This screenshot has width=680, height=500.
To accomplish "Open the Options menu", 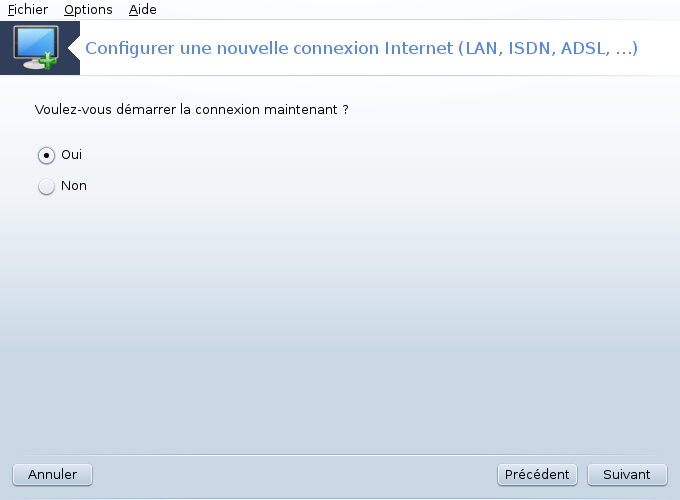I will tap(88, 9).
